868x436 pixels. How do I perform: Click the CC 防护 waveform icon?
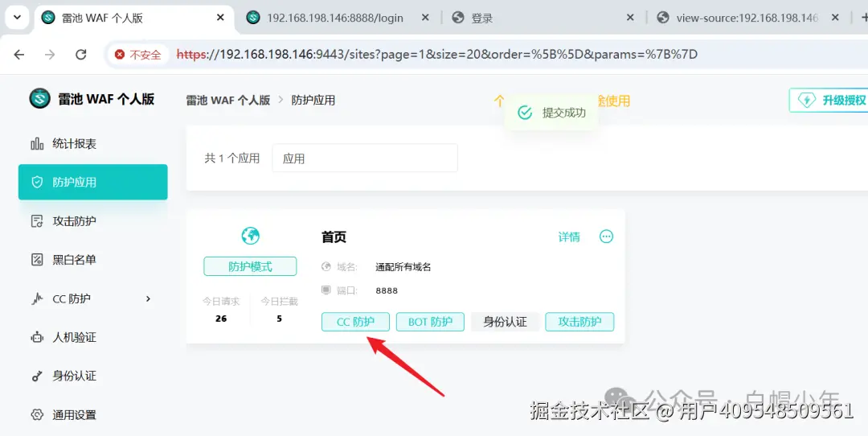tap(37, 298)
